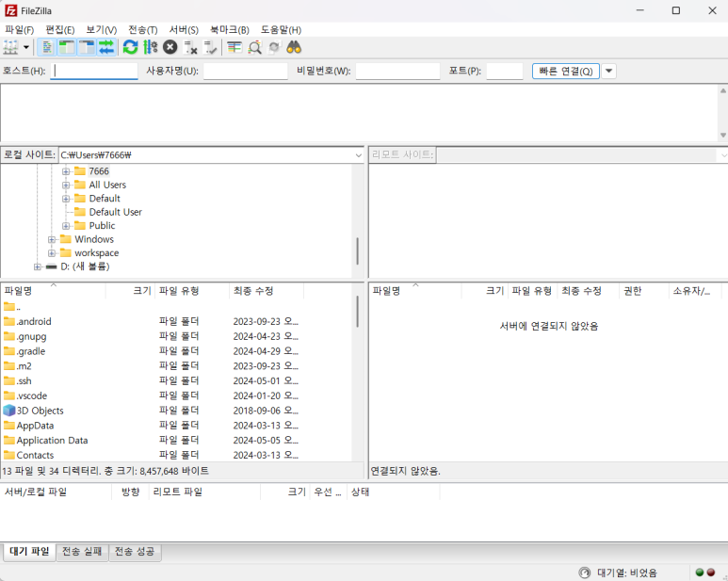The image size is (728, 581).
Task: Expand the D: drive tree node
Action: point(37,266)
